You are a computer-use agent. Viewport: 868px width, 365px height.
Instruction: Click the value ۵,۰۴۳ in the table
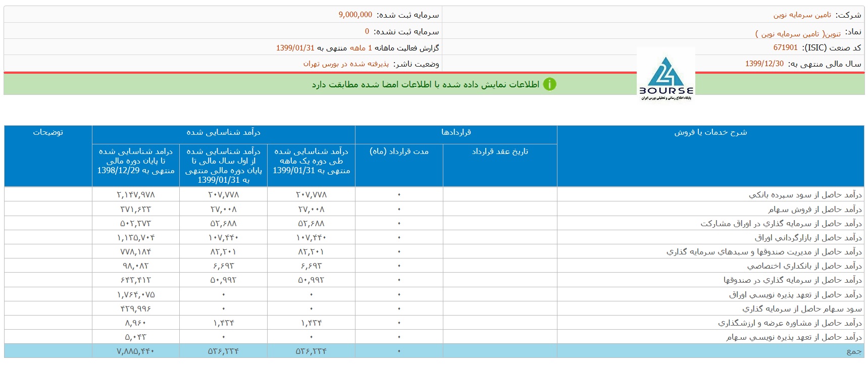[136, 337]
